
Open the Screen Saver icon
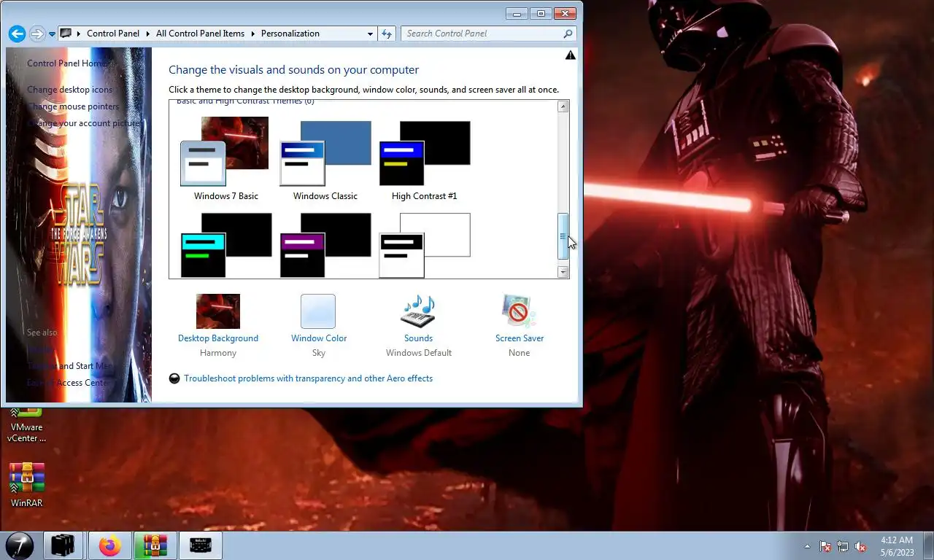click(519, 311)
